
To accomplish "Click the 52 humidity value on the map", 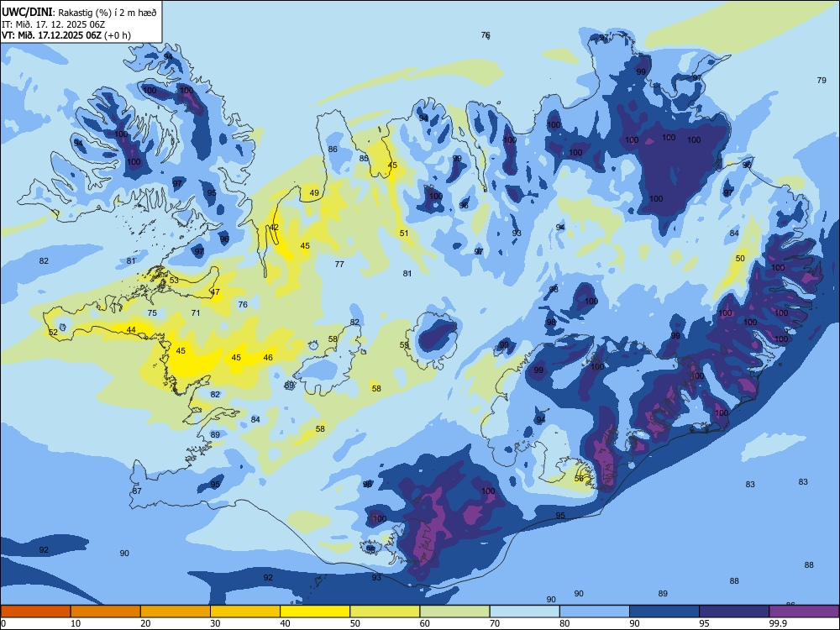I will pos(53,333).
